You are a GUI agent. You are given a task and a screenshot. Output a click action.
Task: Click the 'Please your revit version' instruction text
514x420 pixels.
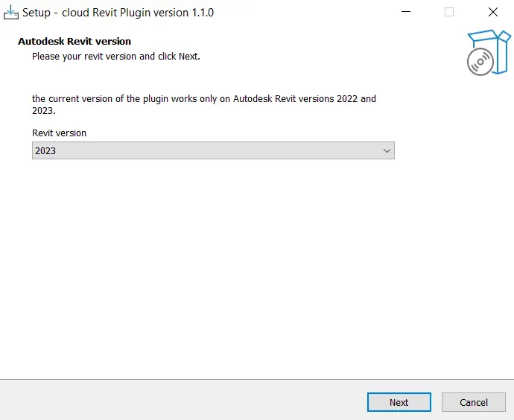click(x=116, y=57)
